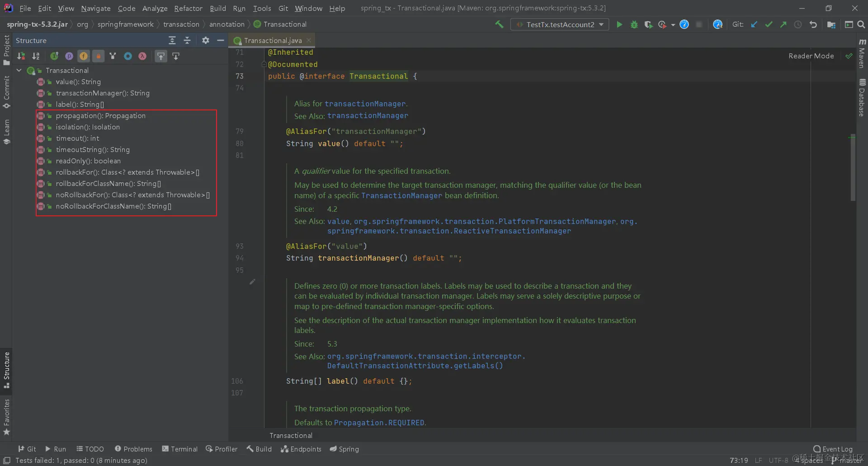868x466 pixels.
Task: Open Structure panel settings gear
Action: (206, 41)
